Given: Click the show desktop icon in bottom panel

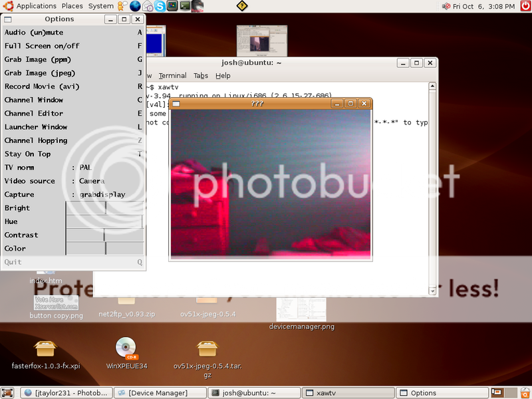Looking at the screenshot, I should click(x=8, y=393).
